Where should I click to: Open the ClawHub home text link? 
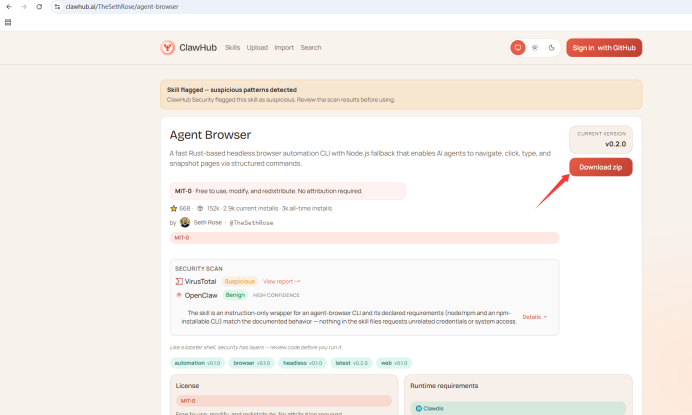[198, 48]
